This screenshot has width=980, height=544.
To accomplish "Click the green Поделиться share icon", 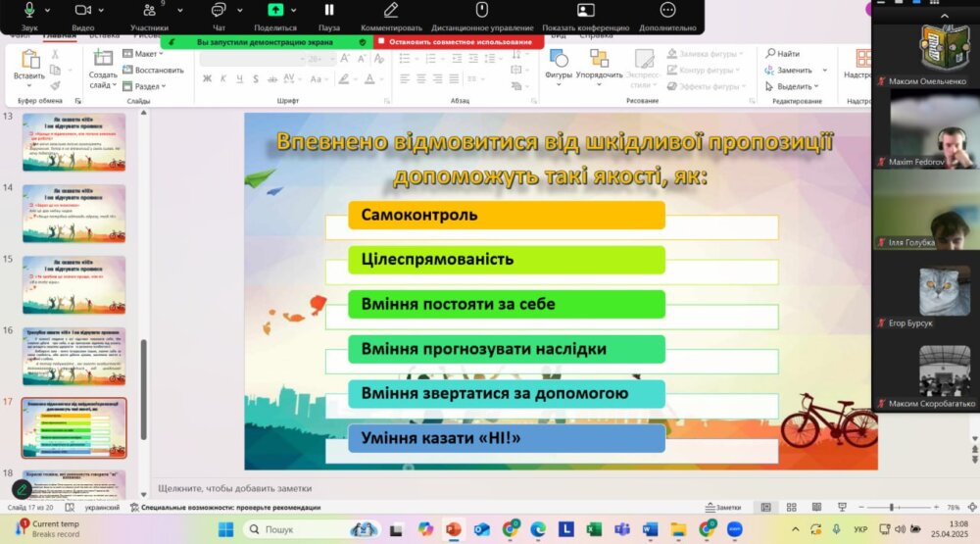I will click(275, 10).
